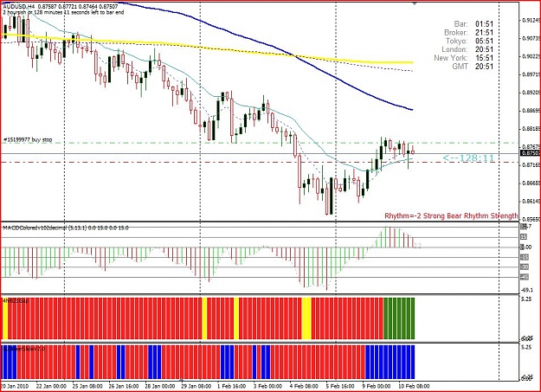Click the '25 Jan 08:00' time axis label

(x=87, y=386)
